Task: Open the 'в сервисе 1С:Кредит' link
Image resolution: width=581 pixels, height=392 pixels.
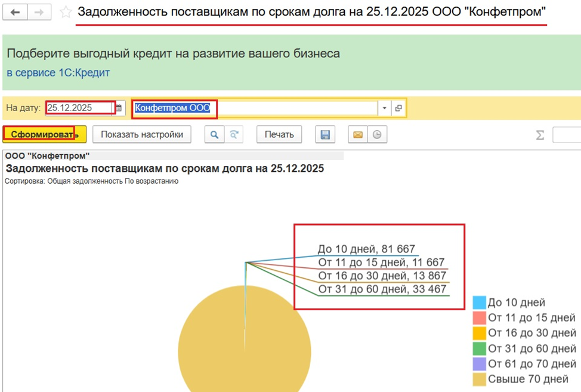Action: 58,73
